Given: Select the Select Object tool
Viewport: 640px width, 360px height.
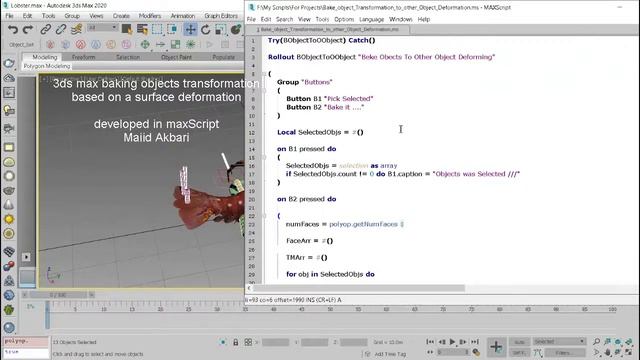Looking at the screenshot, I should [x=127, y=29].
